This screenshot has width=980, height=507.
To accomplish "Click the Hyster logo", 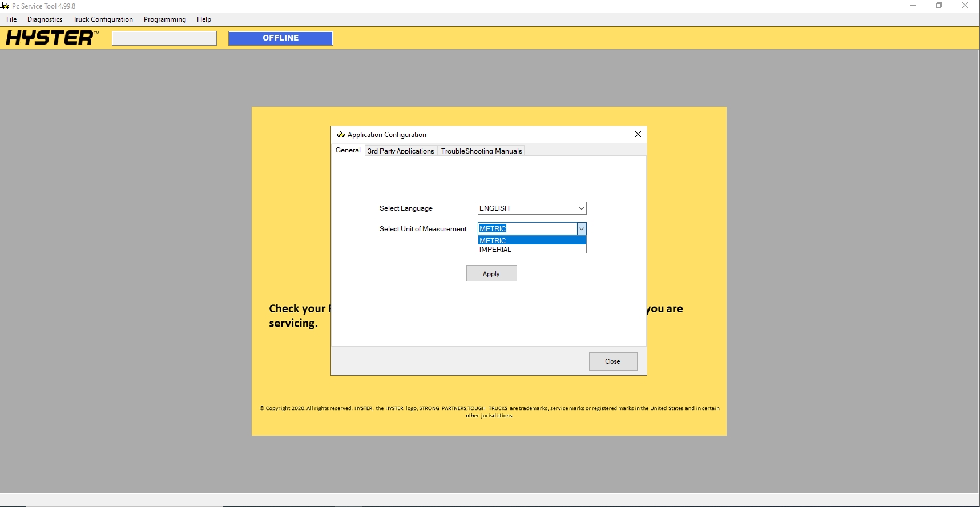I will (52, 38).
